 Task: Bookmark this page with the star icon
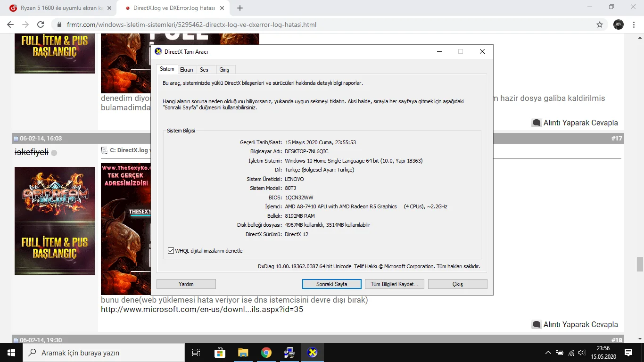pyautogui.click(x=600, y=25)
